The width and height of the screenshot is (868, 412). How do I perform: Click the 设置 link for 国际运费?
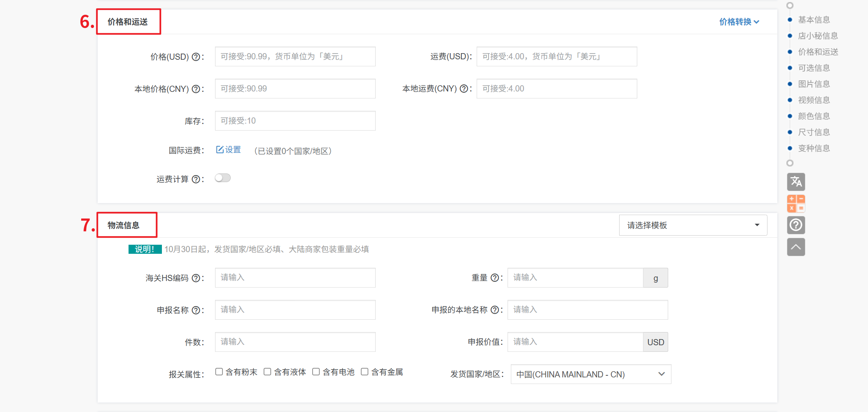pos(229,150)
